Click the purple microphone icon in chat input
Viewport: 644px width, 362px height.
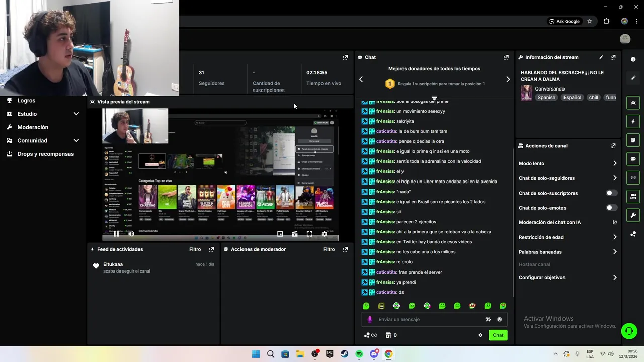(370, 319)
